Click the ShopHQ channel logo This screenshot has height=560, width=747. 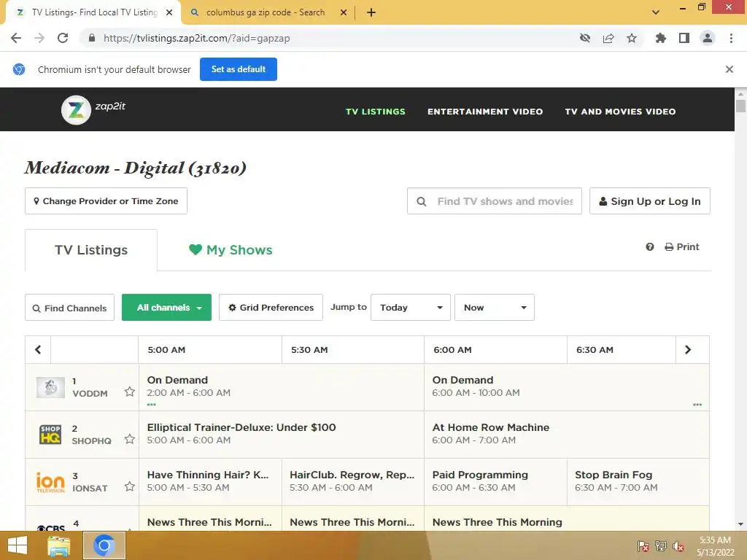[50, 435]
